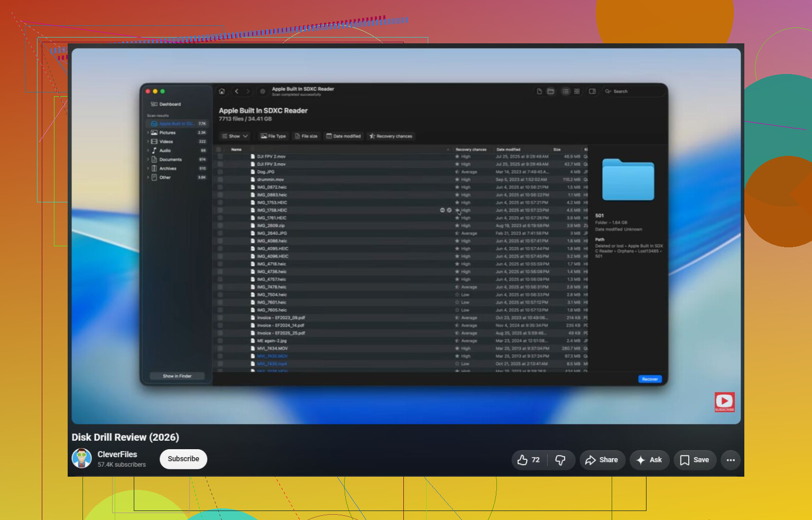Switch to single file view icon
Screen dimensions: 812x520
539,91
